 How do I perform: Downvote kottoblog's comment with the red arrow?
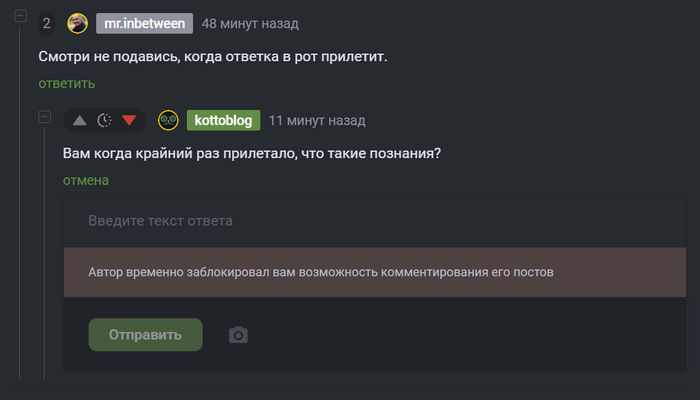pos(129,121)
